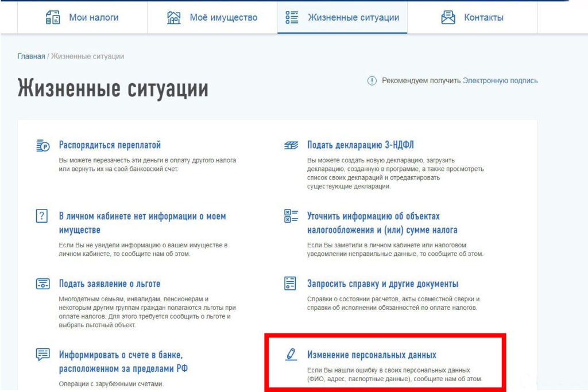
Task: Open the Мои налоги tab
Action: [94, 17]
